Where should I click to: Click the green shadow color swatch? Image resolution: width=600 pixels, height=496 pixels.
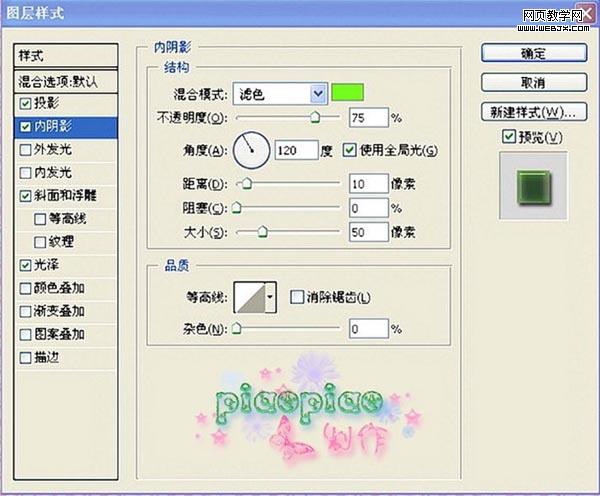(347, 92)
